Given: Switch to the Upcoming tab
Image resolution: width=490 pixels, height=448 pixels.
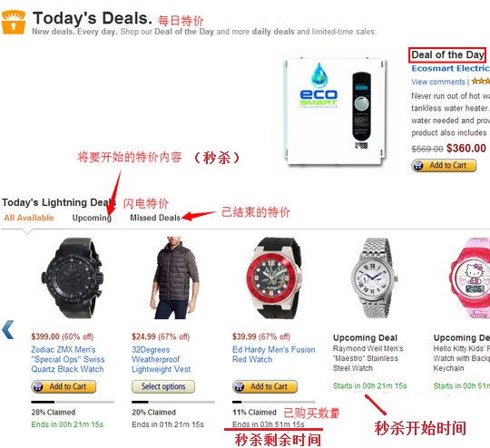Looking at the screenshot, I should pos(92,218).
